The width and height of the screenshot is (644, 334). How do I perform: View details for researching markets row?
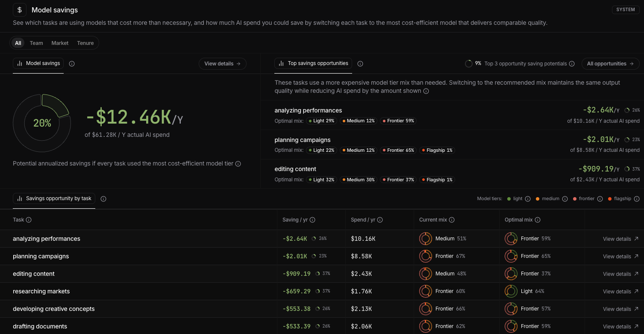tap(620, 292)
